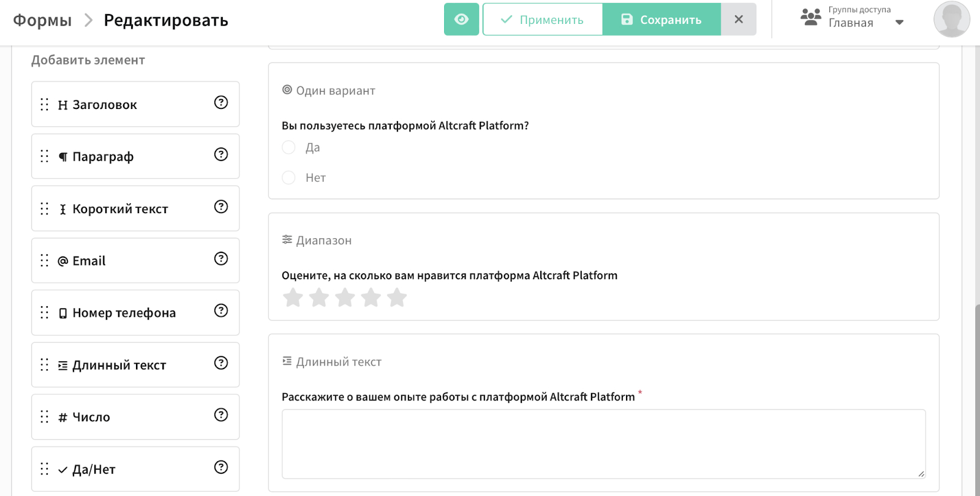Open help icon for Параграф element
This screenshot has width=980, height=496.
[x=221, y=155]
